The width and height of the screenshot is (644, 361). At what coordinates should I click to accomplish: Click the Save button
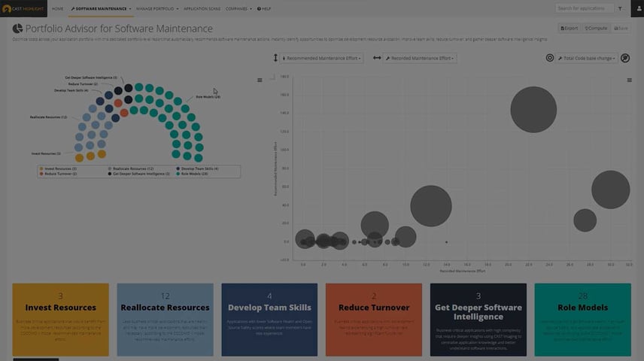tap(621, 29)
